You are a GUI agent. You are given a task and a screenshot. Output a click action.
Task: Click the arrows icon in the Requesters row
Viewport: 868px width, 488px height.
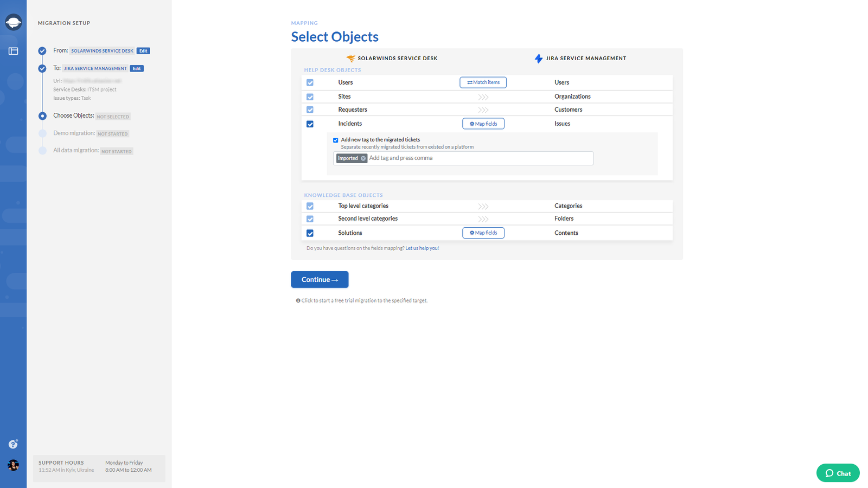[483, 110]
